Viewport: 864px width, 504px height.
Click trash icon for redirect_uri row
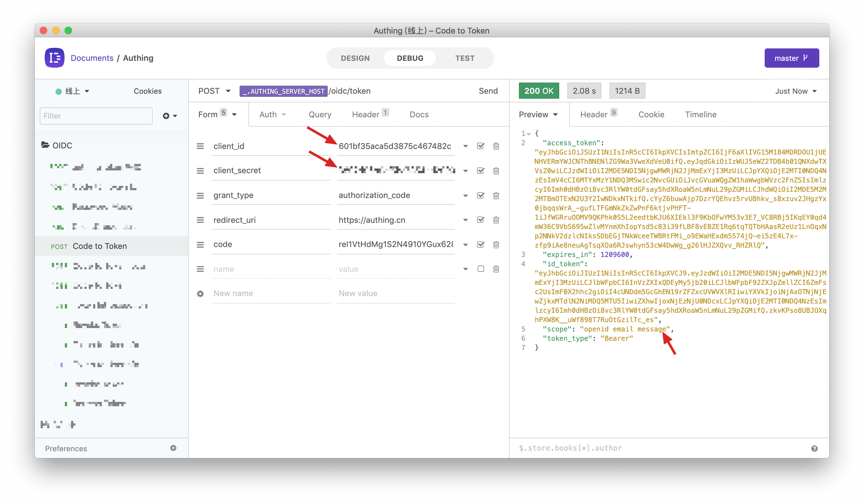coord(496,220)
